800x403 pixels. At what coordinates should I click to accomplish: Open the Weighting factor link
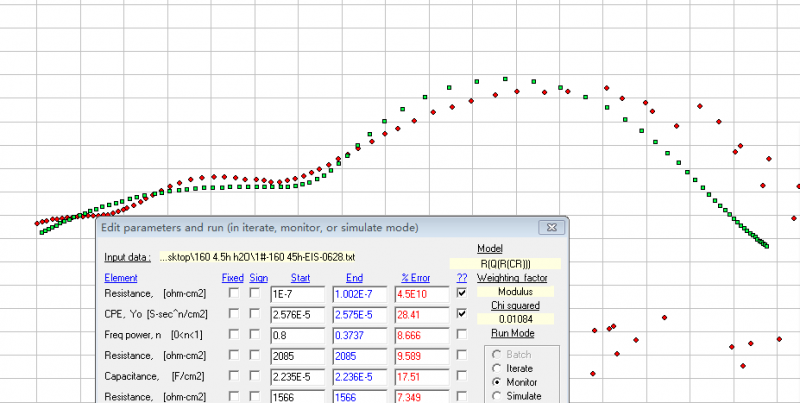click(512, 278)
